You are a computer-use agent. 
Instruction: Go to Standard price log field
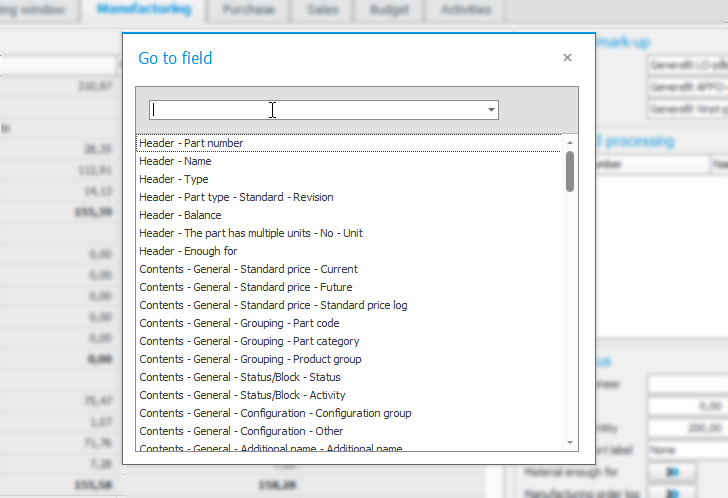click(273, 305)
